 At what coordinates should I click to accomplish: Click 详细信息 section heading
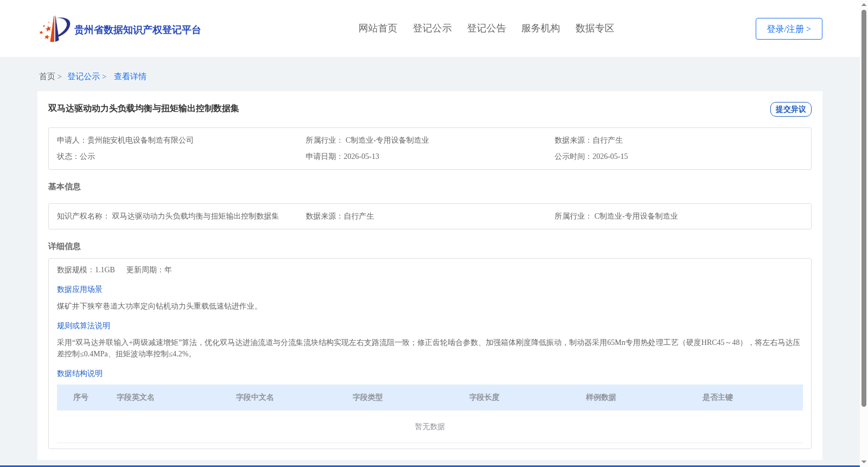tap(64, 246)
